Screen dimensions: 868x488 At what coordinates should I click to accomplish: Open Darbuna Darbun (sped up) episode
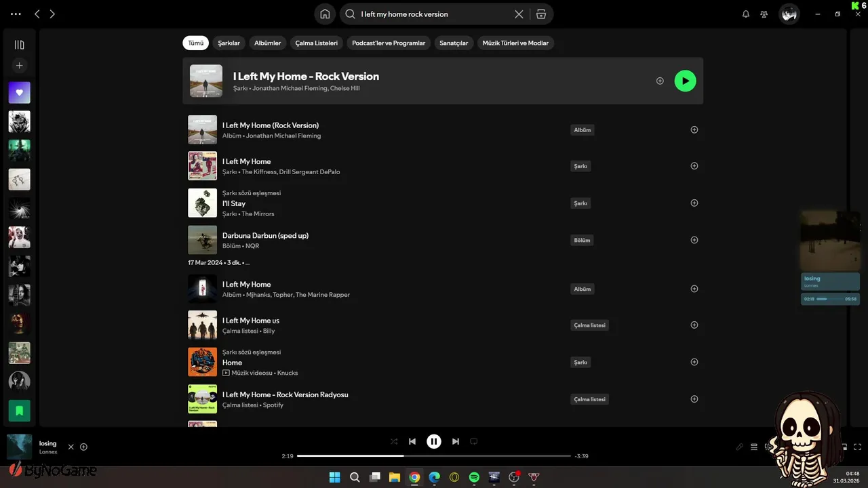265,235
